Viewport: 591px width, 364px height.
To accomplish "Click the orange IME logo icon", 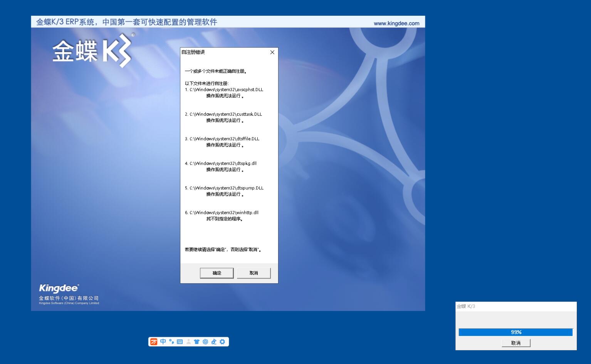I will point(154,342).
